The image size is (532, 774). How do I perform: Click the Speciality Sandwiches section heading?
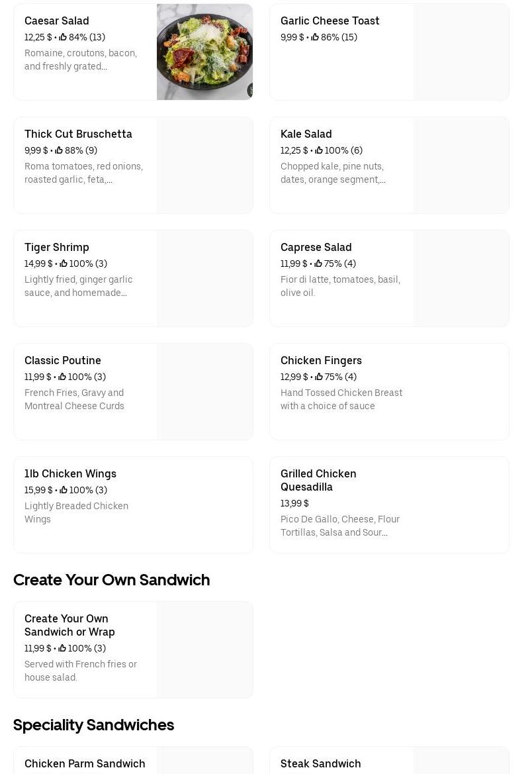point(94,725)
